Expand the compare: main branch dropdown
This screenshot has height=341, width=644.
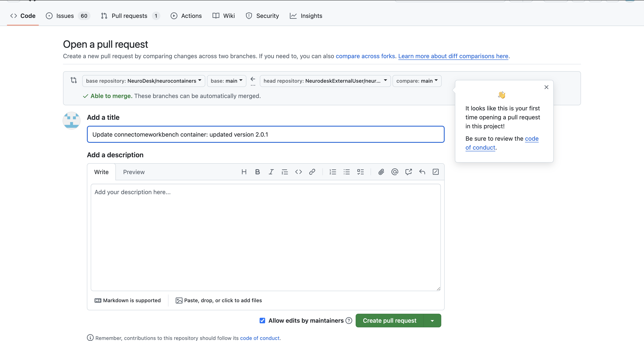coord(417,81)
